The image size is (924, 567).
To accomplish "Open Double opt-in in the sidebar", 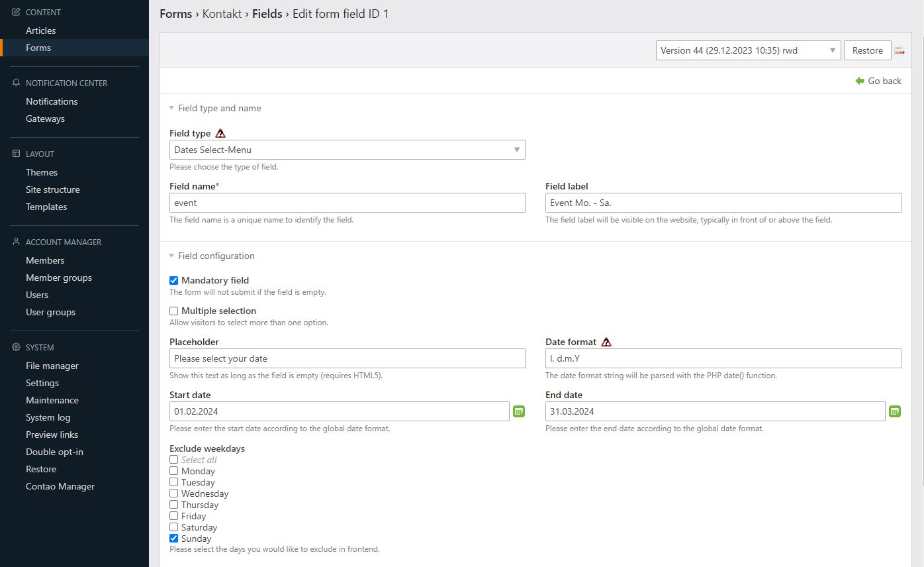I will point(54,452).
